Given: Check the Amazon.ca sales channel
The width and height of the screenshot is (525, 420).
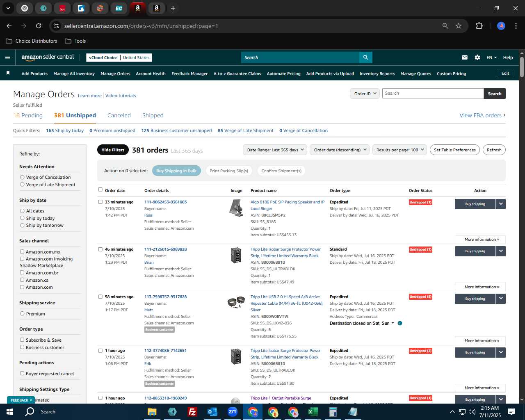Looking at the screenshot, I should coord(22,280).
